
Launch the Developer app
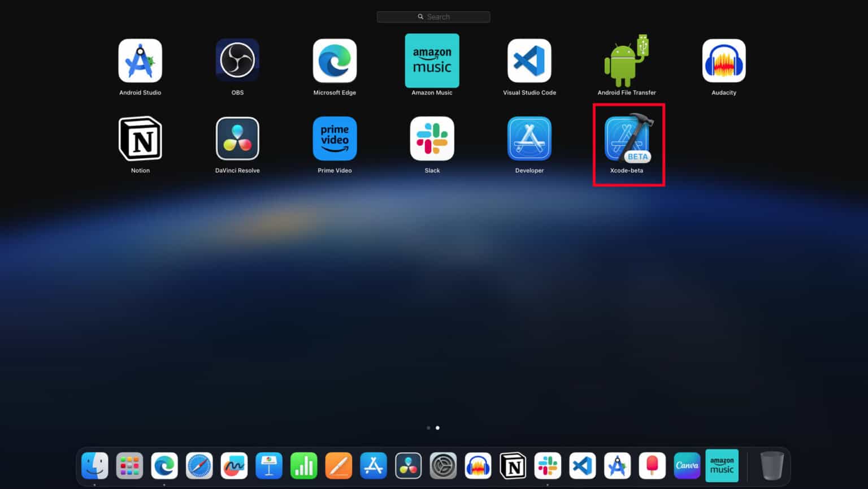click(529, 139)
